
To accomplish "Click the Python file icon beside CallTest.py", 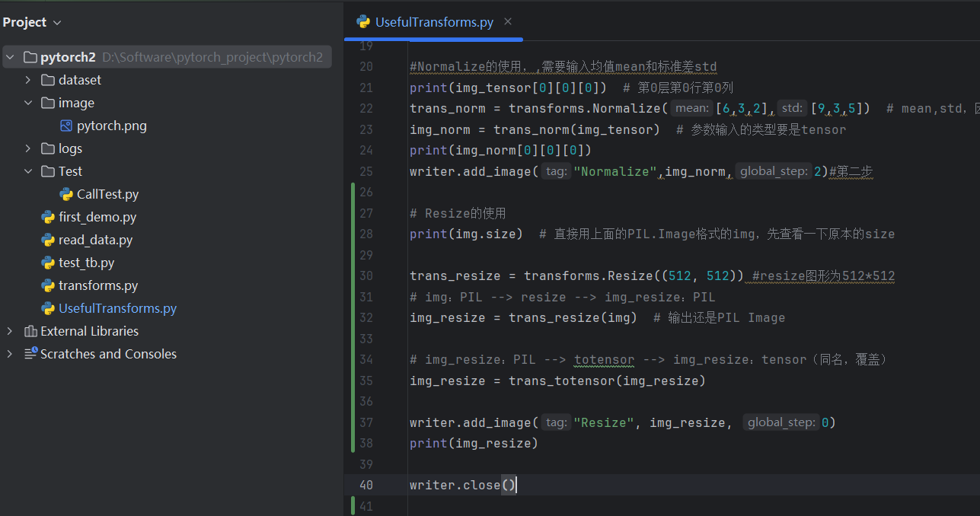I will pos(67,194).
